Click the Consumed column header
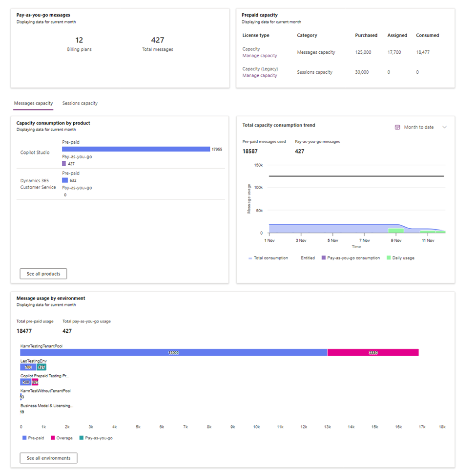Image resolution: width=476 pixels, height=475 pixels. coord(428,35)
